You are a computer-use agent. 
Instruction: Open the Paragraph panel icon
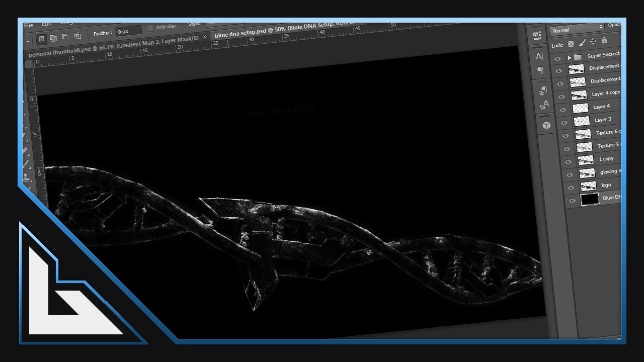point(540,70)
